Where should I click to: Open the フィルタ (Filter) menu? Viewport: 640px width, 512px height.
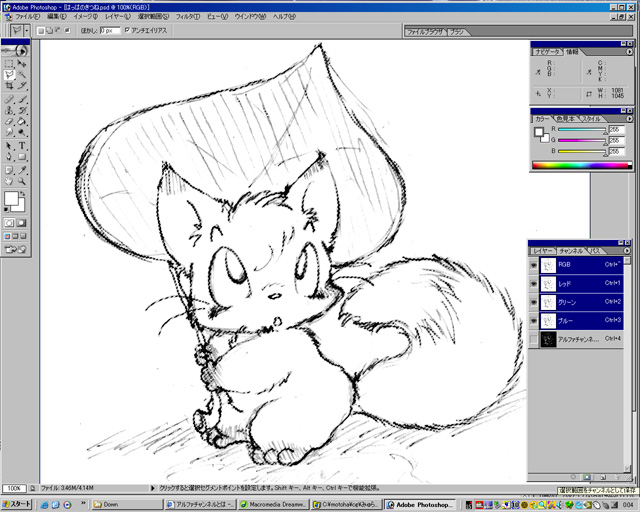188,17
